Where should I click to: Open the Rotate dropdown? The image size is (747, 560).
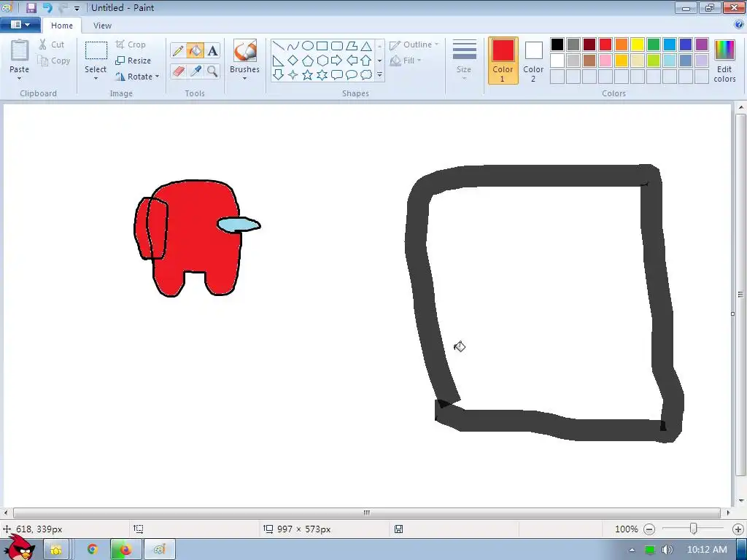click(137, 77)
